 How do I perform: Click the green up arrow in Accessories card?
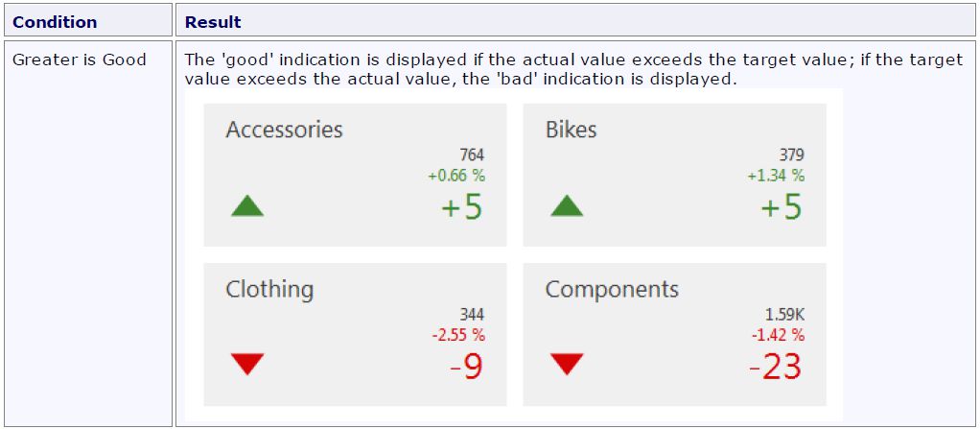(247, 205)
